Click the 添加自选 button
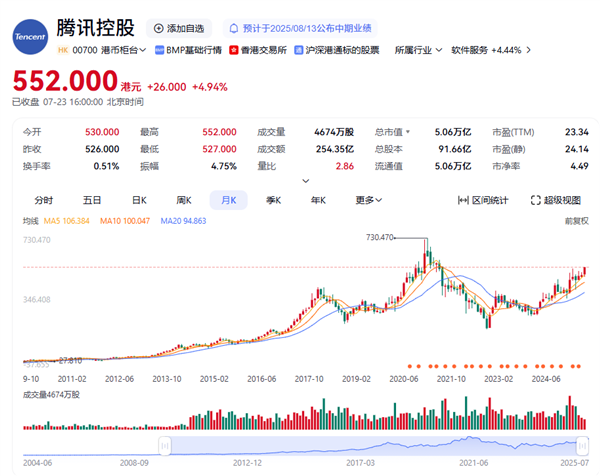 [x=179, y=28]
